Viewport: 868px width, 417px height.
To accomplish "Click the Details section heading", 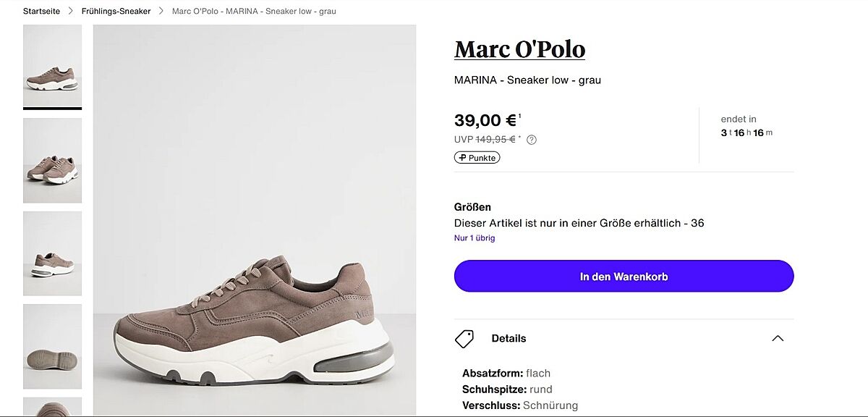I will tap(509, 338).
